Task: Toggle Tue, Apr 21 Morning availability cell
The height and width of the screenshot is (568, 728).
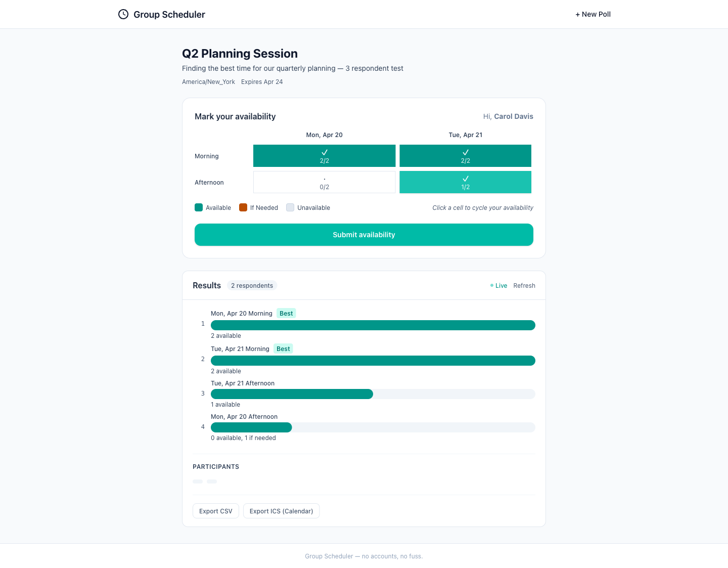Action: coord(465,156)
